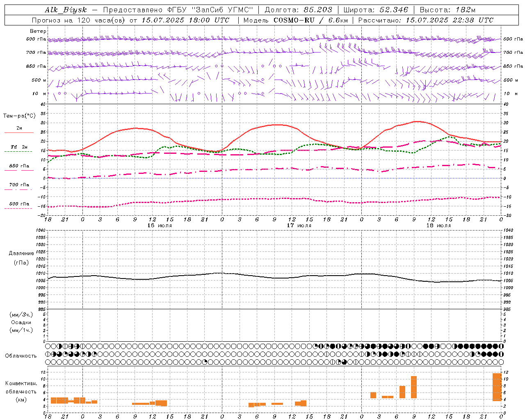Click the tall orange bar at chart's right edge
Image resolution: width=525 pixels, height=420 pixels.
point(497,387)
